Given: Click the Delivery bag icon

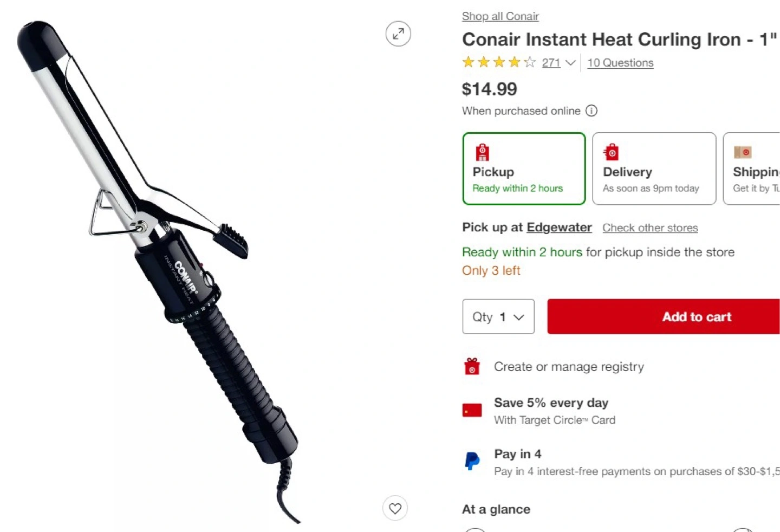Looking at the screenshot, I should point(612,152).
